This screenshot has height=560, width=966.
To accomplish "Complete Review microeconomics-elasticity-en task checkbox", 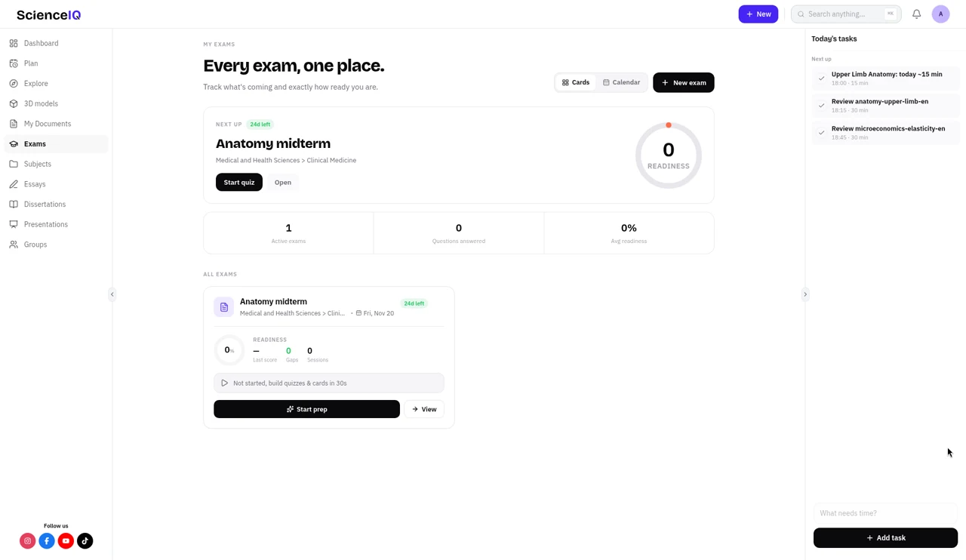I will pyautogui.click(x=822, y=133).
